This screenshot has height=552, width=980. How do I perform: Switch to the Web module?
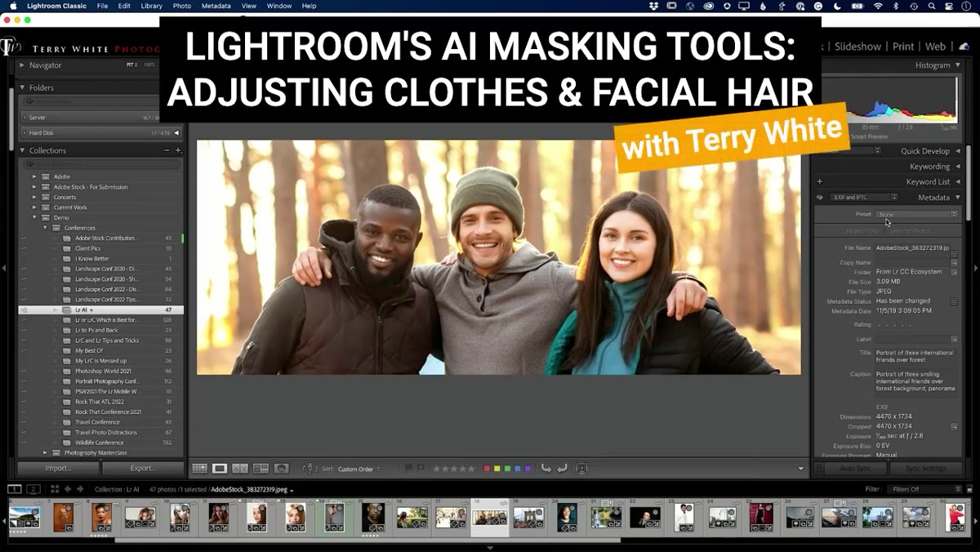(935, 47)
